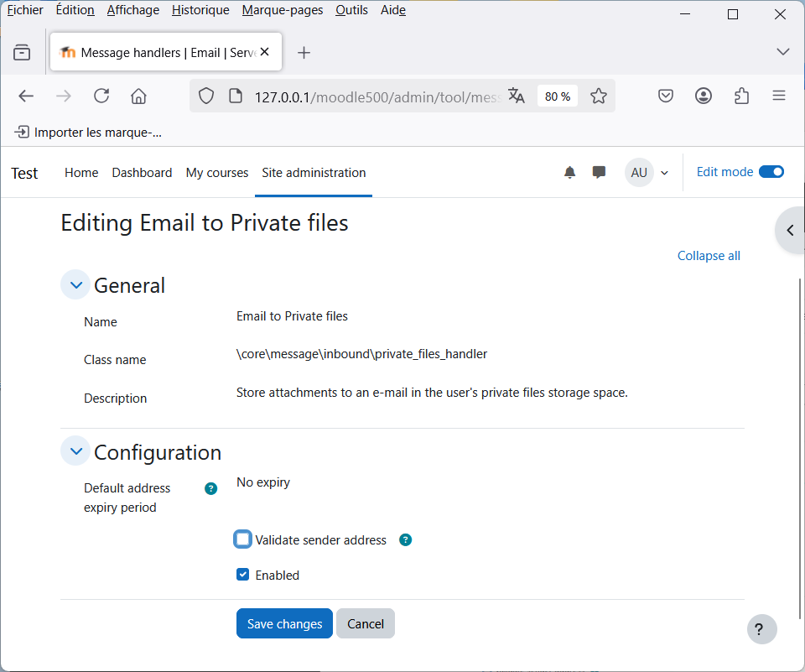Open the Aide menu
This screenshot has width=805, height=672.
[393, 10]
